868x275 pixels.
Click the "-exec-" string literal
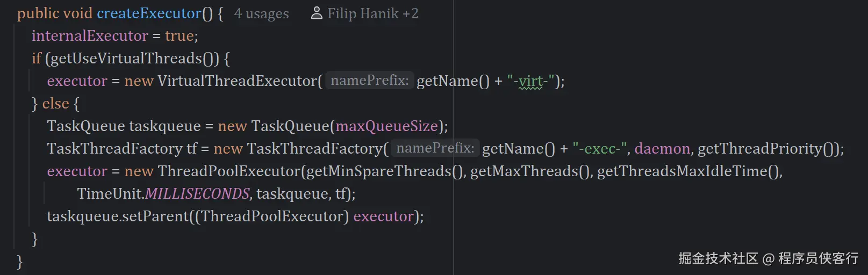(600, 149)
